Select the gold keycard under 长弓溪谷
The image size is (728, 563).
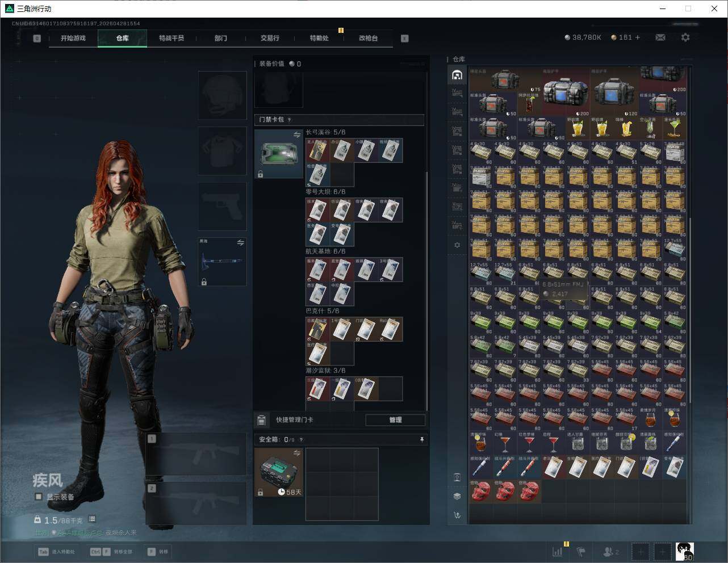point(317,150)
